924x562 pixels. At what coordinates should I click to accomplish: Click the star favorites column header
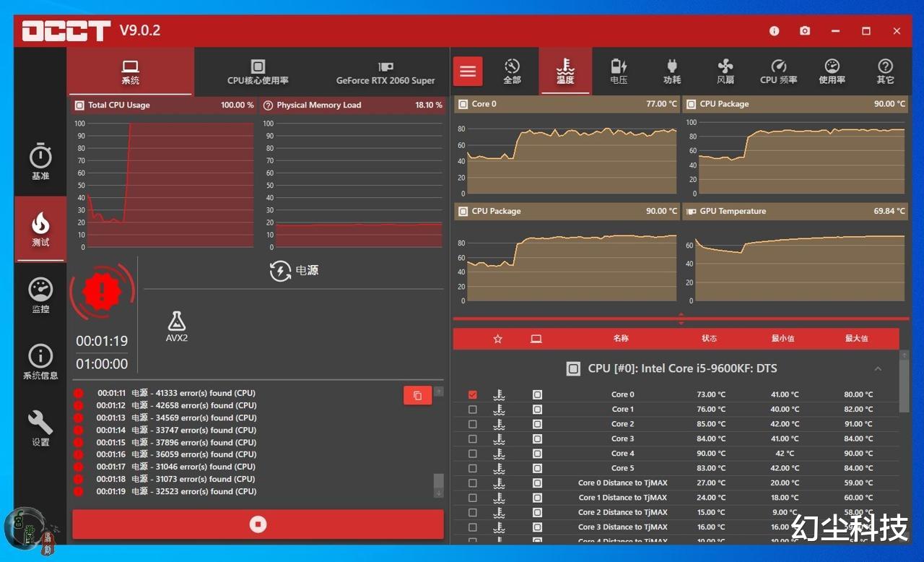tap(497, 338)
